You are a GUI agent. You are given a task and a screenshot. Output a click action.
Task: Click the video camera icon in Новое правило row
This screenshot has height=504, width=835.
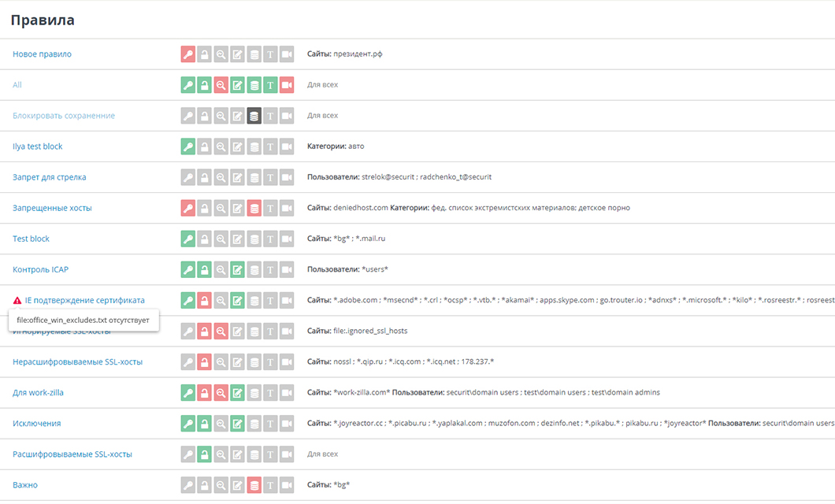pos(287,54)
